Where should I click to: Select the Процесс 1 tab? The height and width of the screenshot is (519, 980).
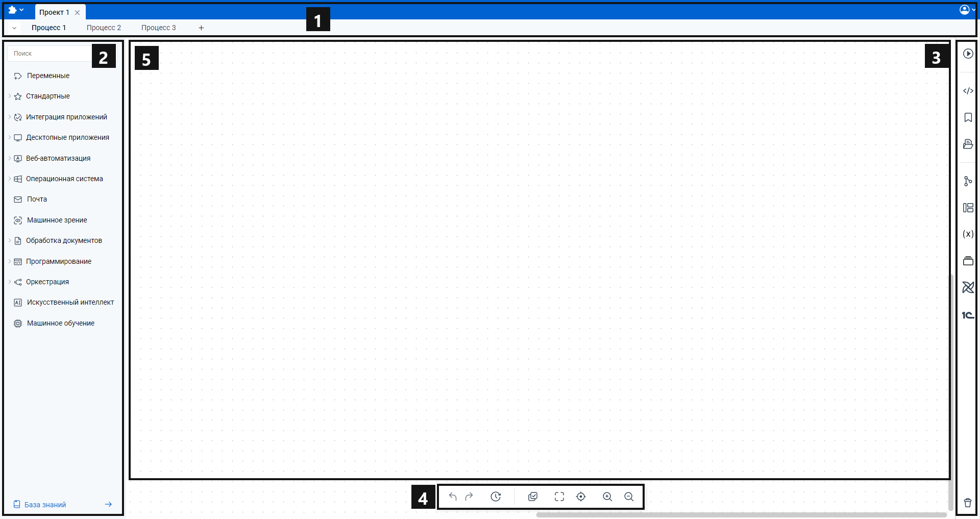(48, 28)
